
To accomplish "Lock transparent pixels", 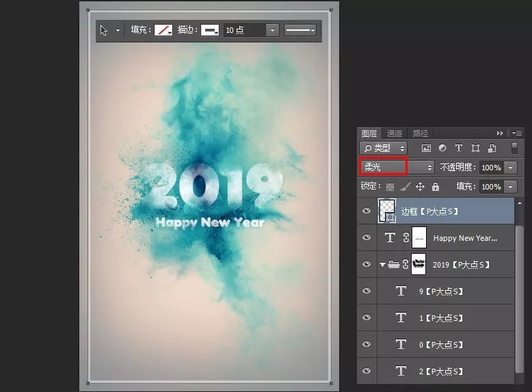I will [x=390, y=187].
